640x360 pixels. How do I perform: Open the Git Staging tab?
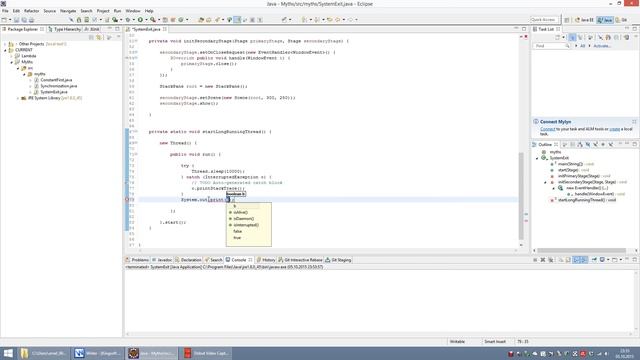(338, 260)
